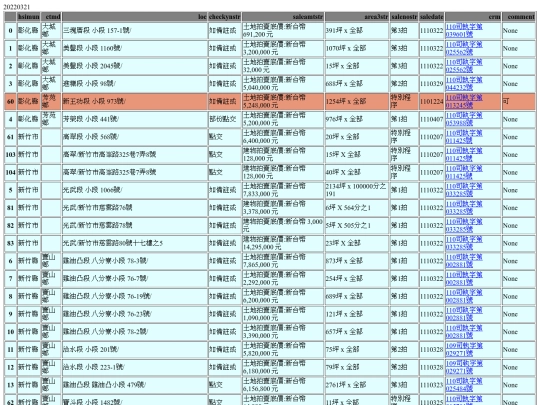Click the row index cell 103
The image size is (540, 405).
[x=10, y=155]
